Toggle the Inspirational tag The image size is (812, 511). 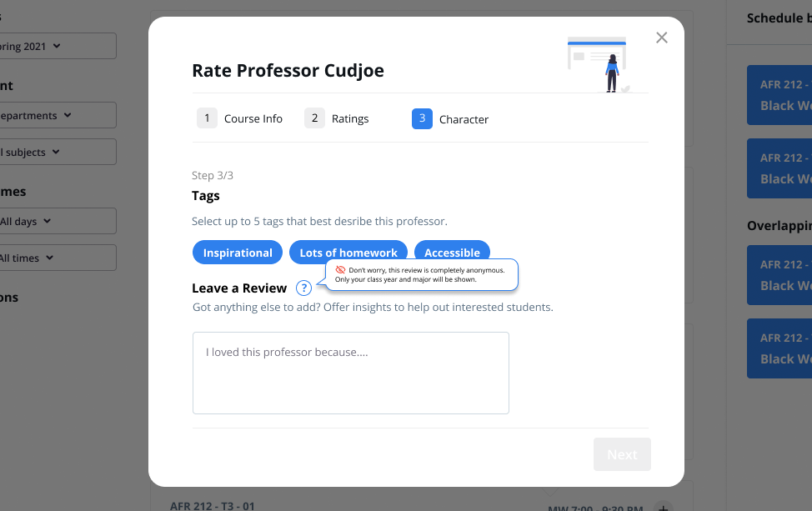click(x=237, y=252)
